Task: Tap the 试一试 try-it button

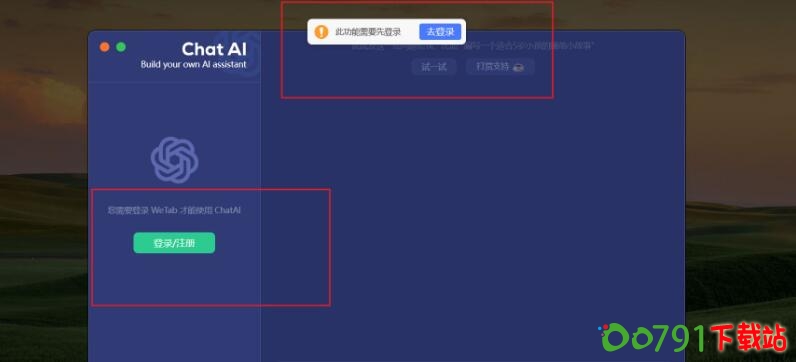Action: [x=434, y=67]
